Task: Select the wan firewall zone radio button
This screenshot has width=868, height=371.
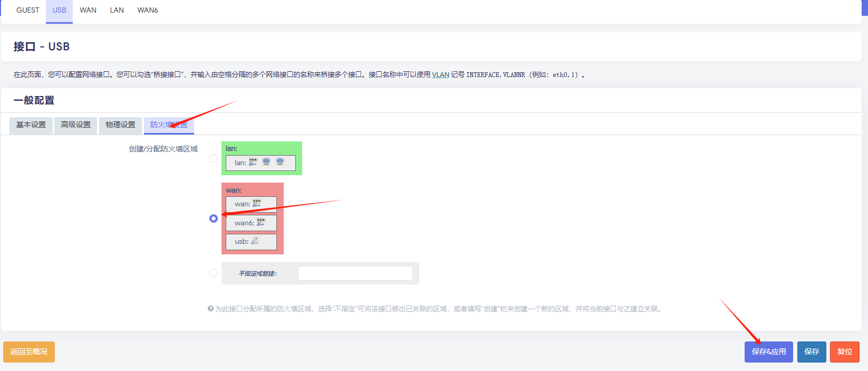Action: pos(214,218)
